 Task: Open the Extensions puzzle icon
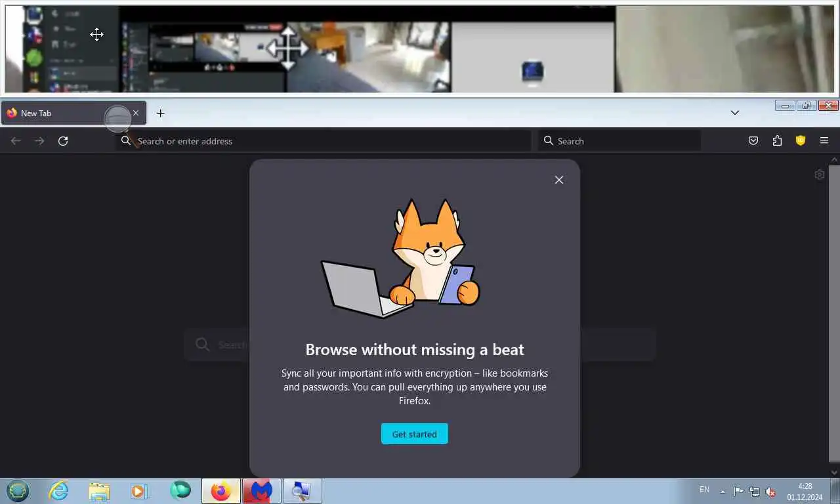777,140
